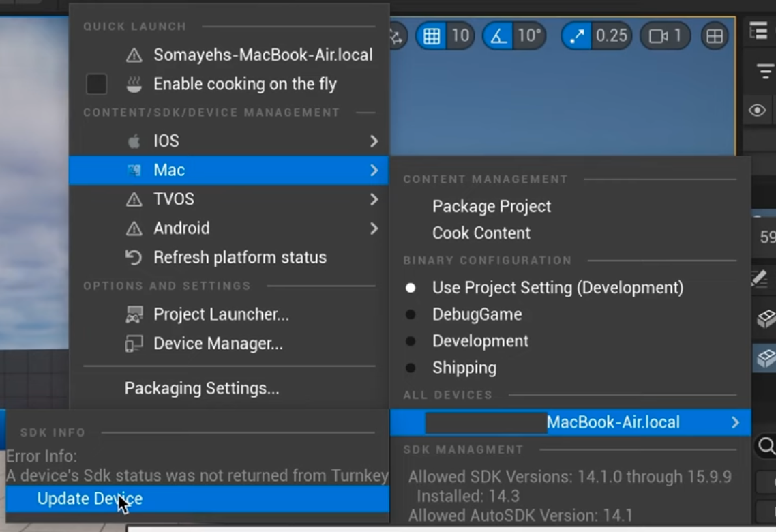Toggle rotation snapping angle icon

(x=499, y=36)
